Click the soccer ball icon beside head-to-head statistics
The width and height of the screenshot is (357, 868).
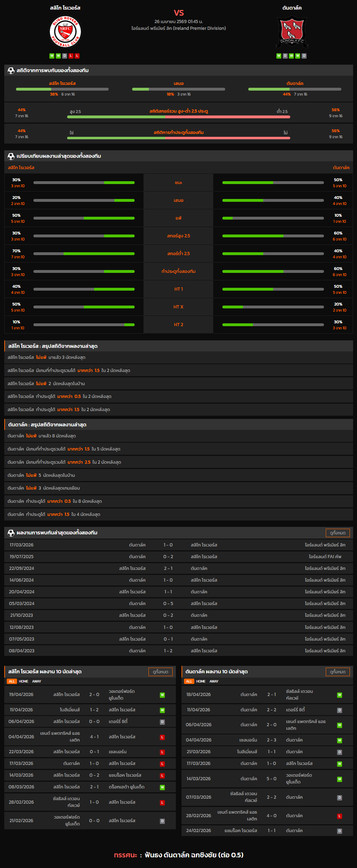point(11,71)
